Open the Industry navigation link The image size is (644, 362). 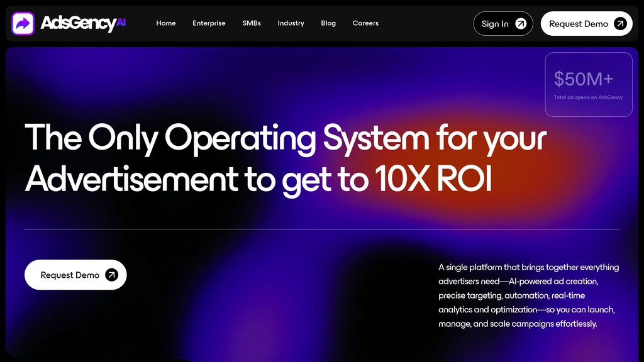pos(291,23)
